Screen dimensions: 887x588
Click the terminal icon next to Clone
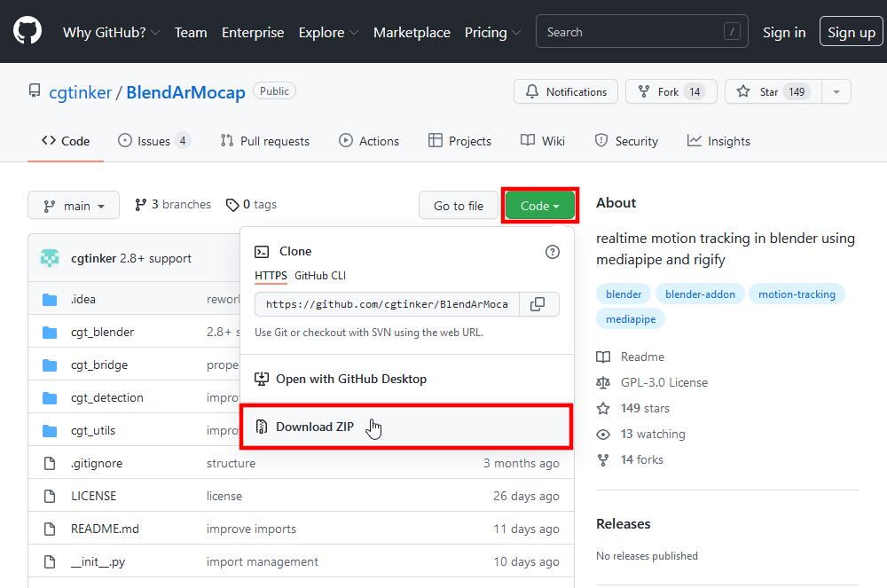pos(262,252)
